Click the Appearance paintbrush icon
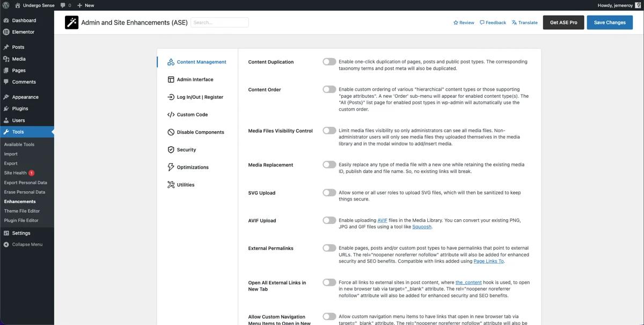This screenshot has height=325, width=644. click(6, 97)
